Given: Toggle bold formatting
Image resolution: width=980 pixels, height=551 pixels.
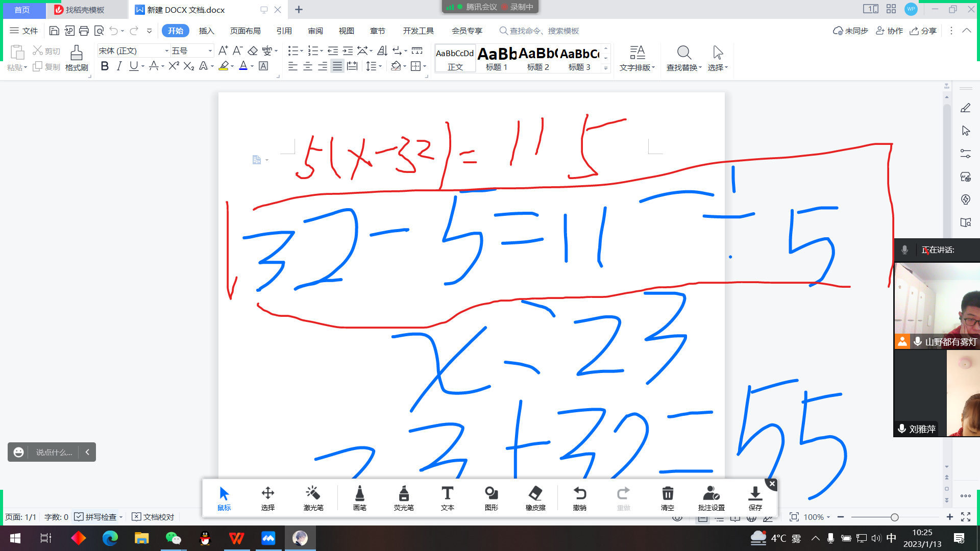Looking at the screenshot, I should [x=105, y=66].
